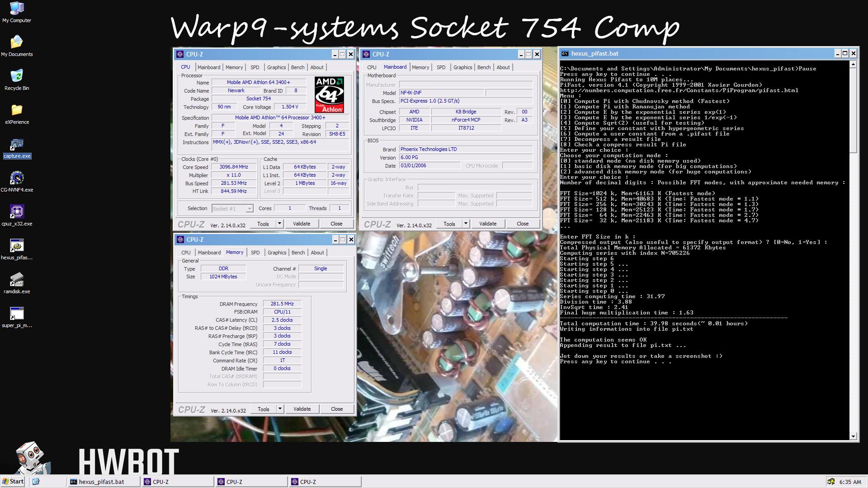
Task: Click the hexus_pifast.bat console title icon
Action: (565, 53)
